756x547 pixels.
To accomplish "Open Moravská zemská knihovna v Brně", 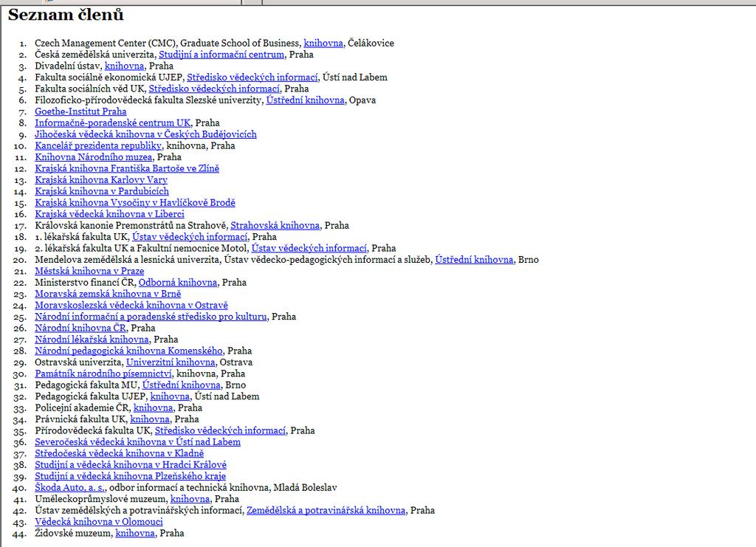I will pyautogui.click(x=108, y=294).
